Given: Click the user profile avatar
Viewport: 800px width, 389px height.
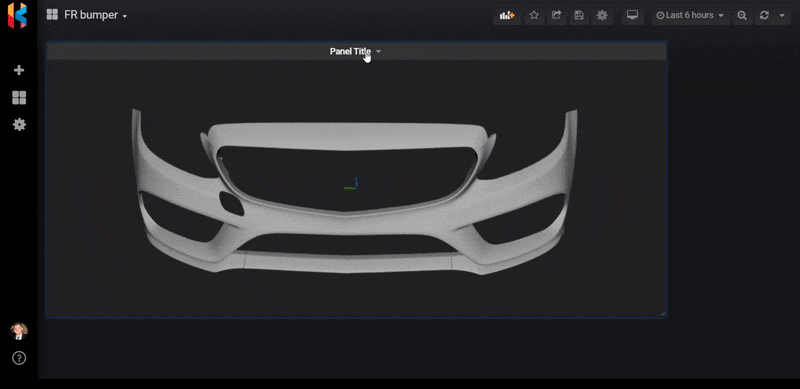Looking at the screenshot, I should click(x=19, y=331).
